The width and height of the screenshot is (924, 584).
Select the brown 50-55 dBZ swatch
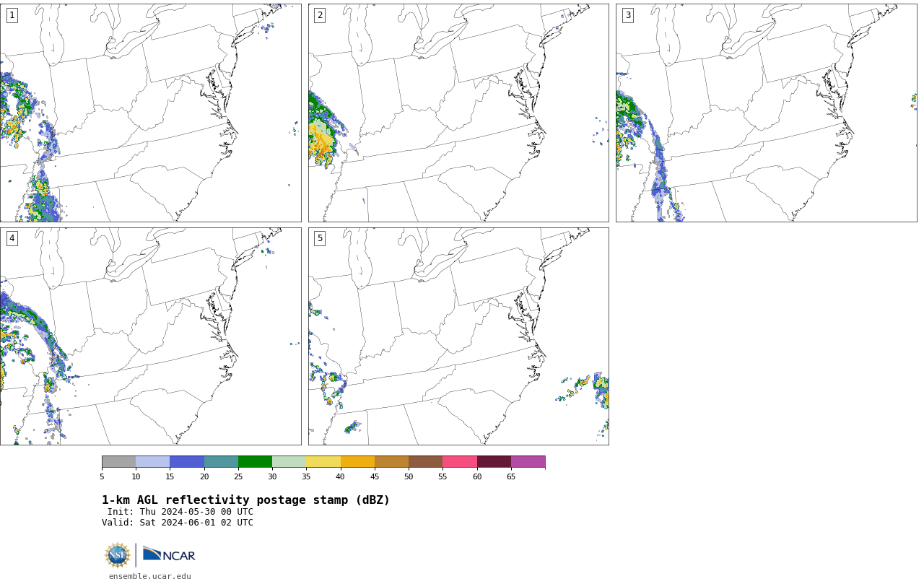pyautogui.click(x=425, y=462)
